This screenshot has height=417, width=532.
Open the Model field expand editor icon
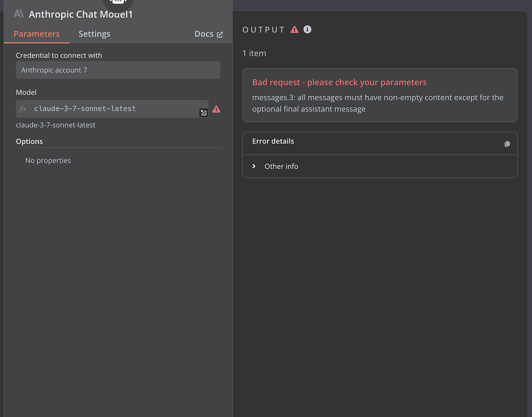[x=203, y=112]
